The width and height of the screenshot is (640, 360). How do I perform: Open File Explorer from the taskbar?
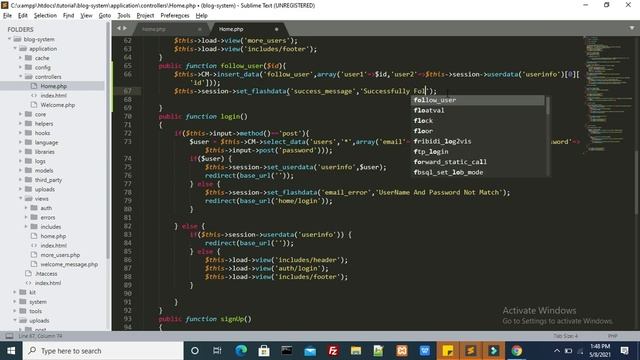tap(356, 351)
